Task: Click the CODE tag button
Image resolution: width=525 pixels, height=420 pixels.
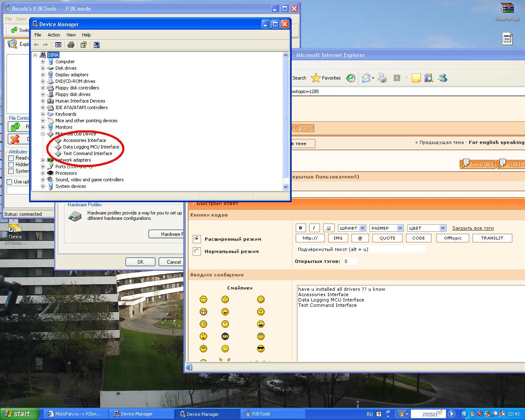Action: pyautogui.click(x=418, y=238)
